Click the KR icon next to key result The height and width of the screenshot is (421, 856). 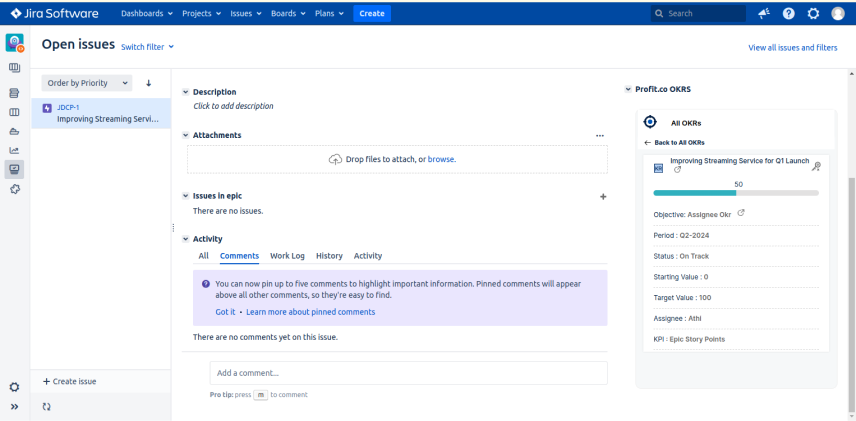[x=658, y=169]
